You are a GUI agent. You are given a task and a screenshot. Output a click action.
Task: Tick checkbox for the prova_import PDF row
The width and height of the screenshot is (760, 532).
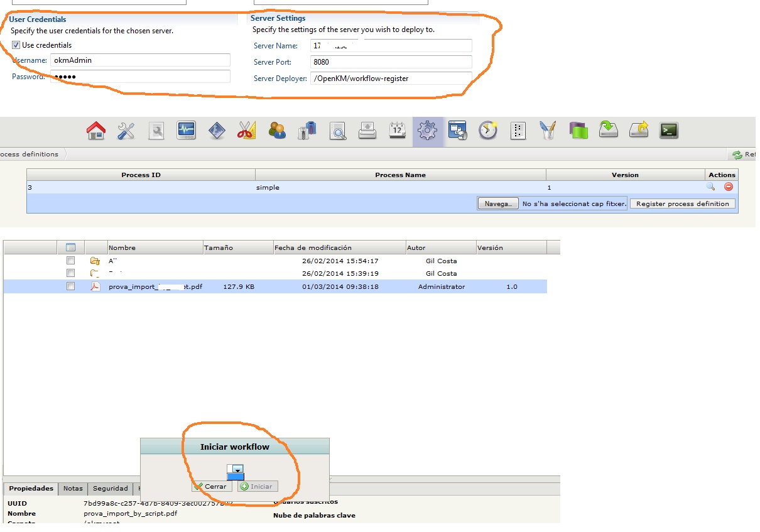[71, 286]
